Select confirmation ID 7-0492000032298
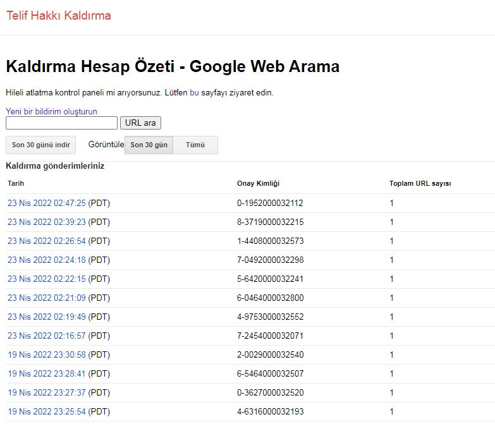Screen dimensions: 495x448 (270, 260)
